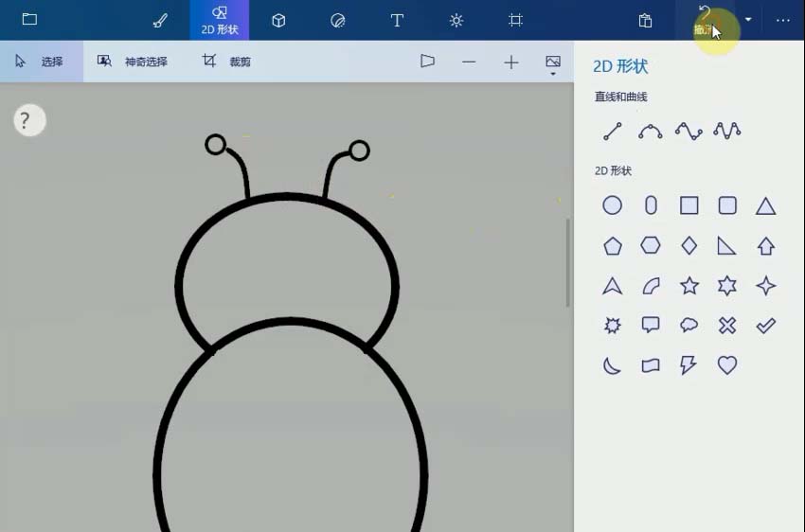Screen dimensions: 805x532
Task: Open the more options ellipsis menu
Action: point(783,21)
